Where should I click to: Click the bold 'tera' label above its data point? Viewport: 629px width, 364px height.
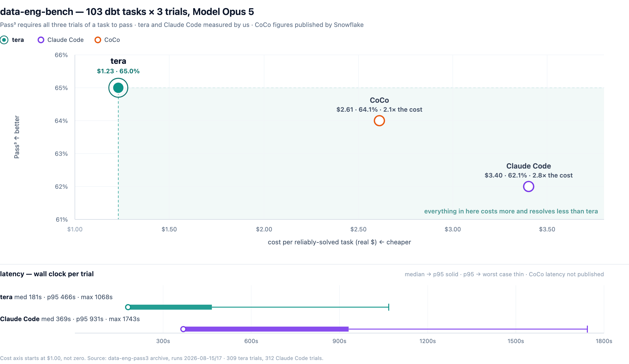[x=118, y=61]
